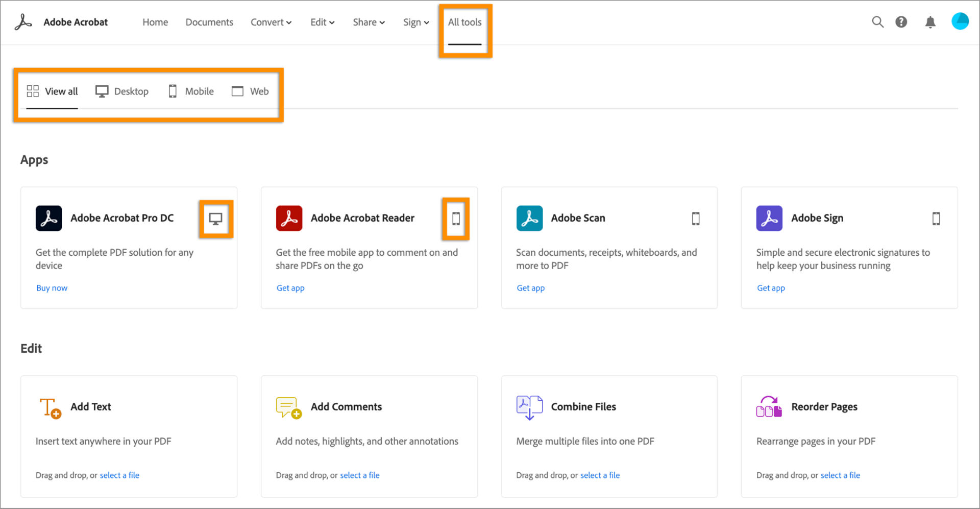Click Buy now for Acrobat Pro DC

coord(52,288)
